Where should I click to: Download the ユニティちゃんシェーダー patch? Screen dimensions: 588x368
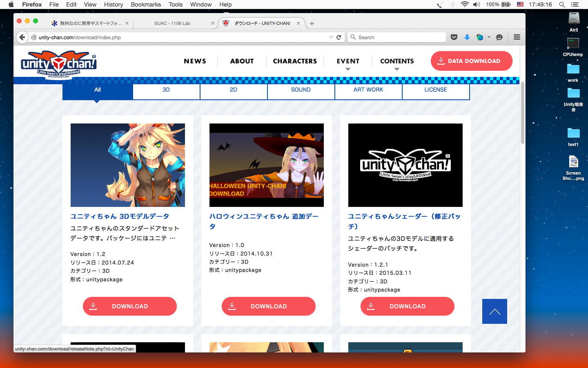coord(408,306)
